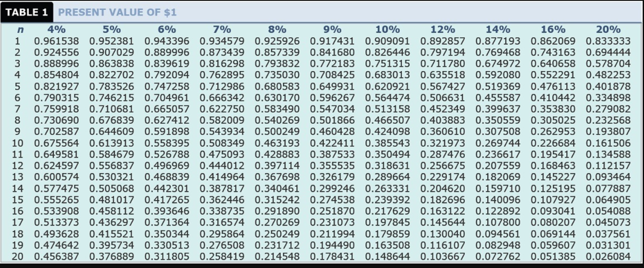
Task: Click the value 0.258419
Action: pos(222,257)
